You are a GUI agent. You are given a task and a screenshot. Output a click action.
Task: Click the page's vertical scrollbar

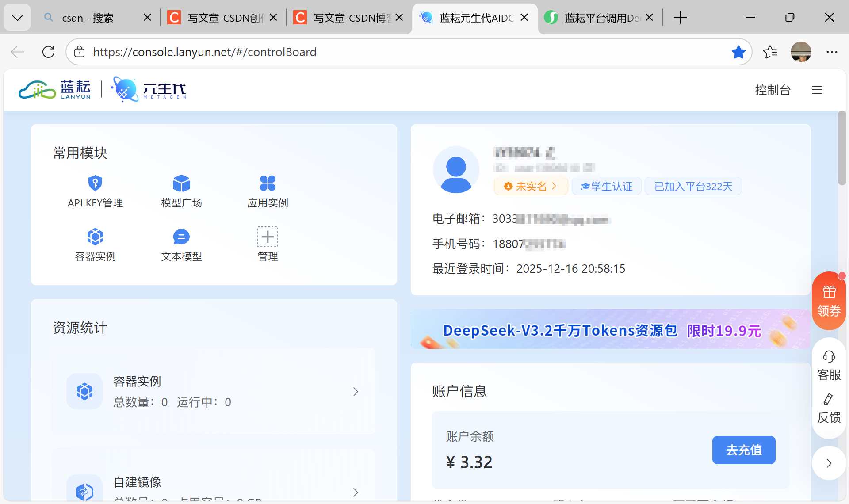point(841,148)
